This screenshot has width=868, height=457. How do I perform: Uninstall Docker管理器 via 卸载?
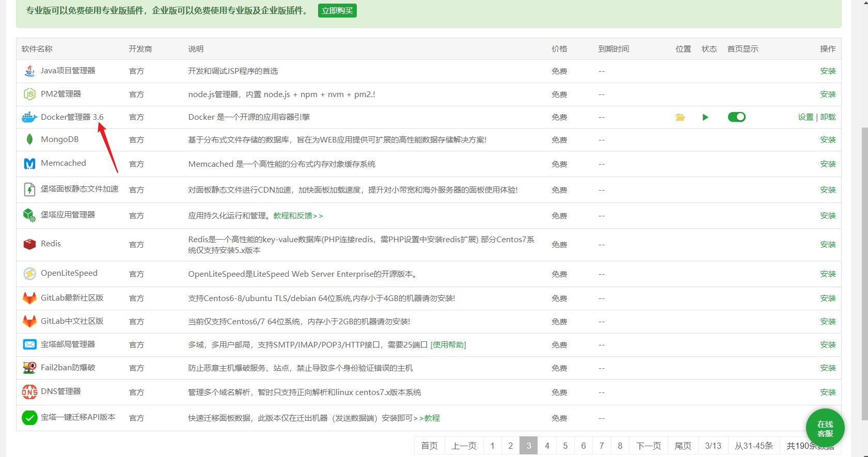[828, 117]
